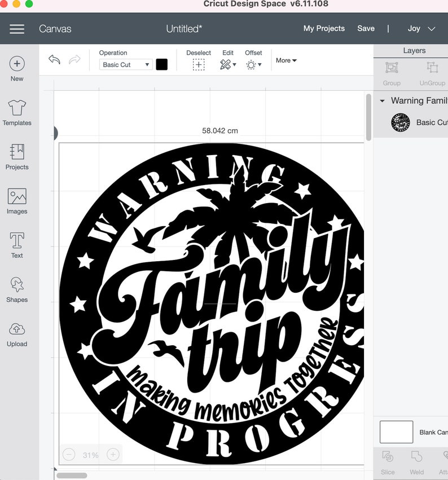Open the Shapes tool
448x480 pixels.
17,289
